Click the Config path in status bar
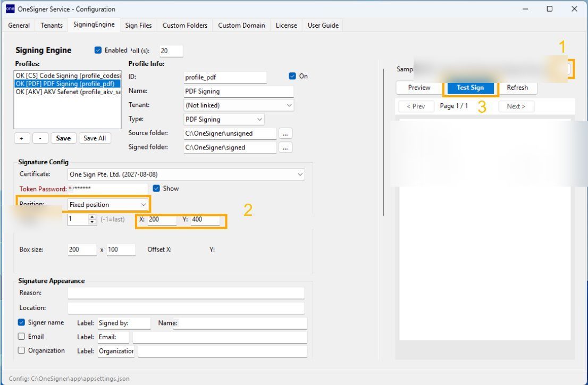588x385 pixels. pyautogui.click(x=69, y=379)
